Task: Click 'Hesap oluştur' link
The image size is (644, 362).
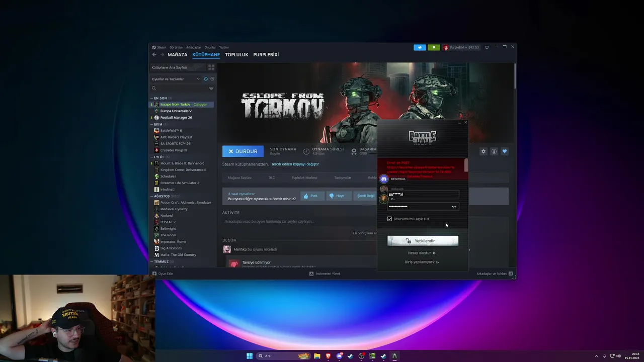Action: pyautogui.click(x=422, y=253)
